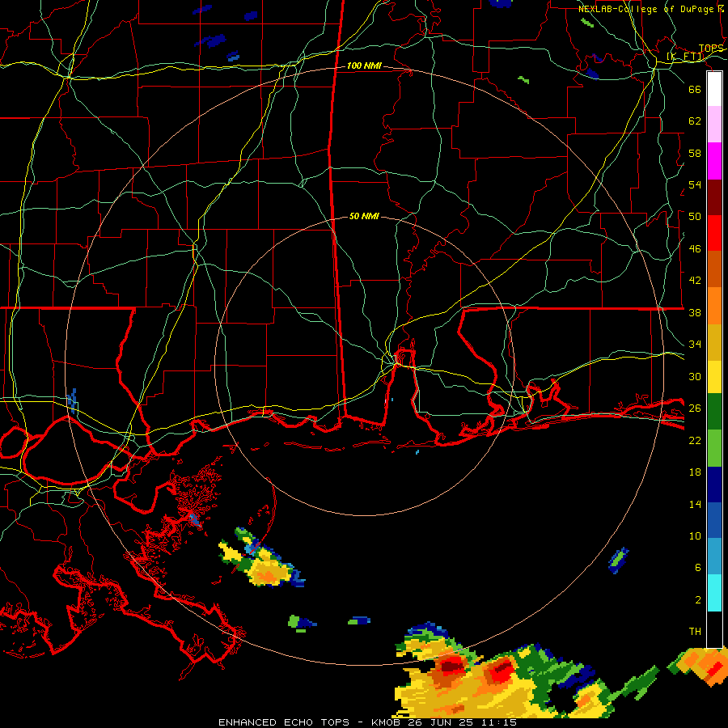Click the "[K FT]" units label
Viewport: 728px width, 728px height.
coord(685,57)
